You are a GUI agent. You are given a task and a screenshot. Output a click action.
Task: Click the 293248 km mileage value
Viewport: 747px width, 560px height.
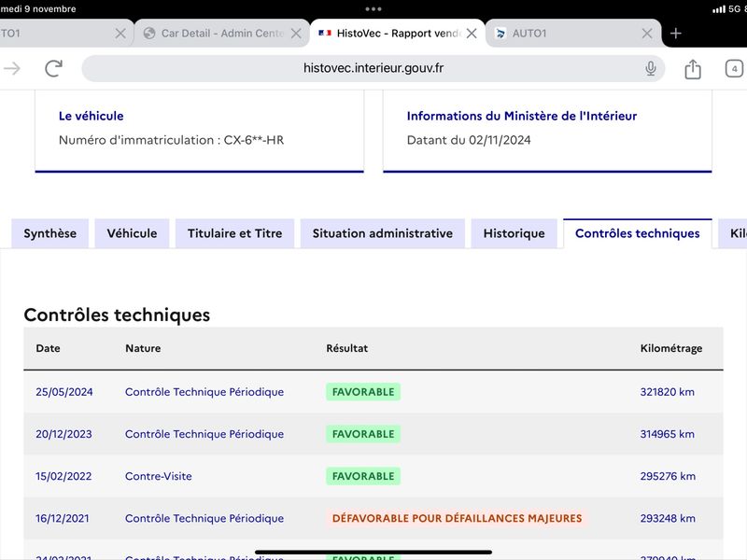(668, 518)
